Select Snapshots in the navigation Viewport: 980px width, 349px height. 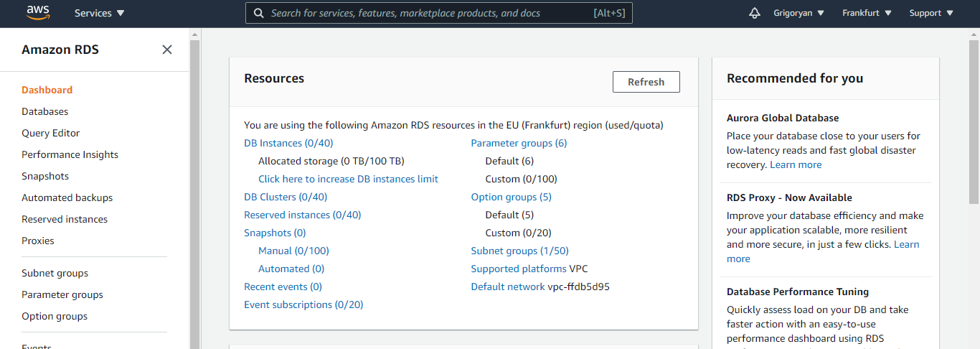[45, 176]
